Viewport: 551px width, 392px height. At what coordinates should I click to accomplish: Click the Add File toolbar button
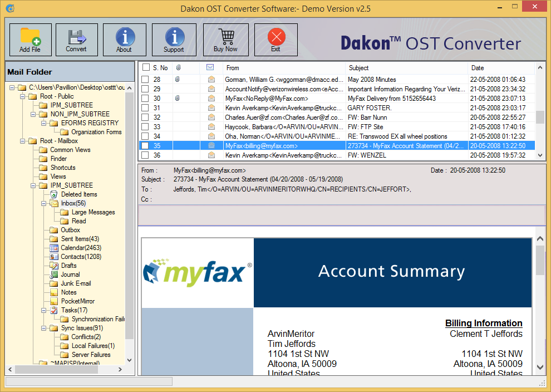(x=31, y=40)
